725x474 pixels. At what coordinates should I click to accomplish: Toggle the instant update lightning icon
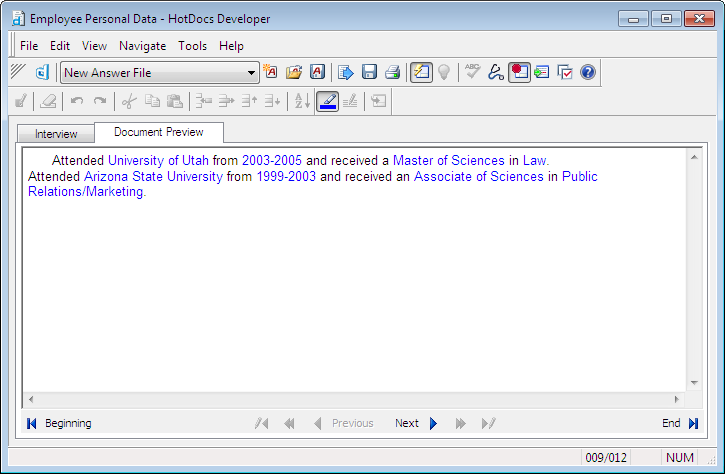coord(421,73)
